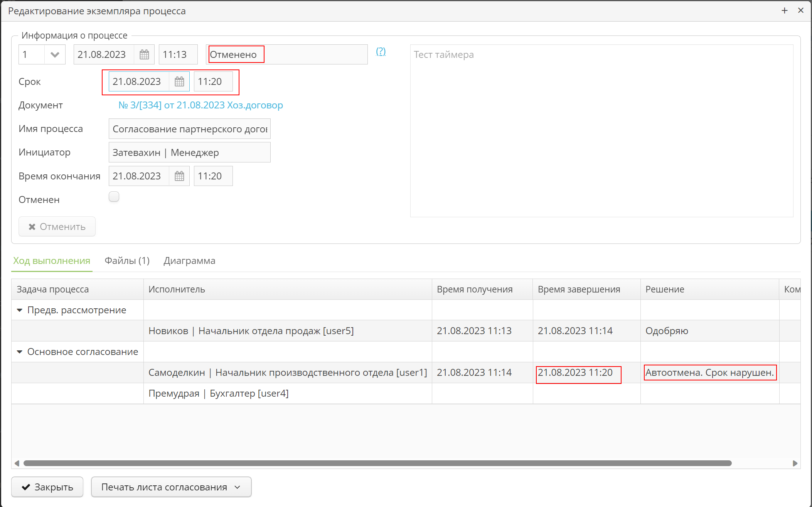Click left arrow of horizontal scrollbar
The image size is (812, 507).
tap(17, 463)
